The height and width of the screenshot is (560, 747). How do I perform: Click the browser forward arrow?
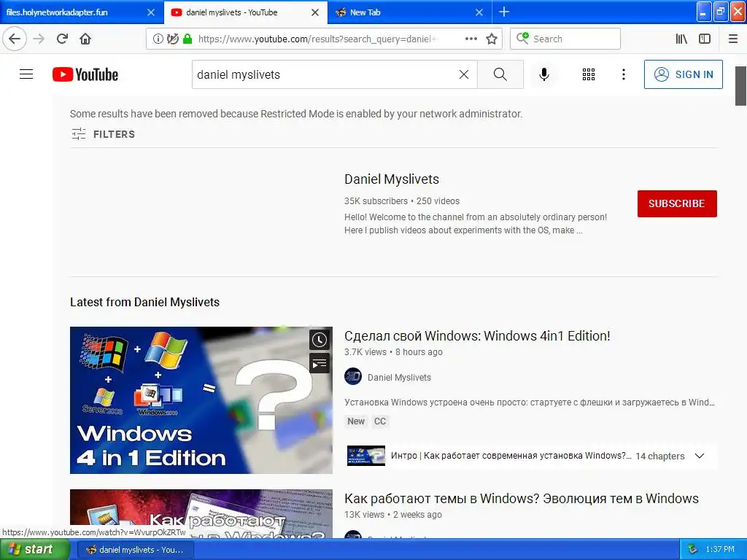tap(39, 39)
